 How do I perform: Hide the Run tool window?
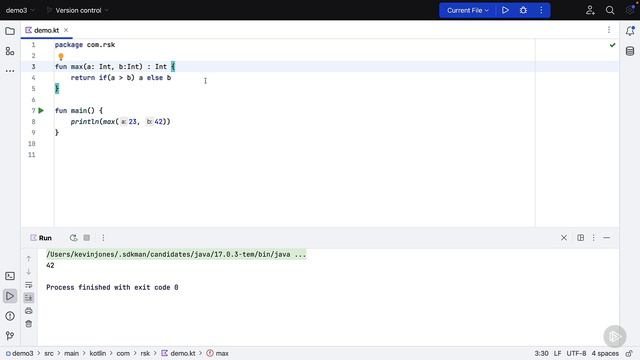tap(607, 238)
